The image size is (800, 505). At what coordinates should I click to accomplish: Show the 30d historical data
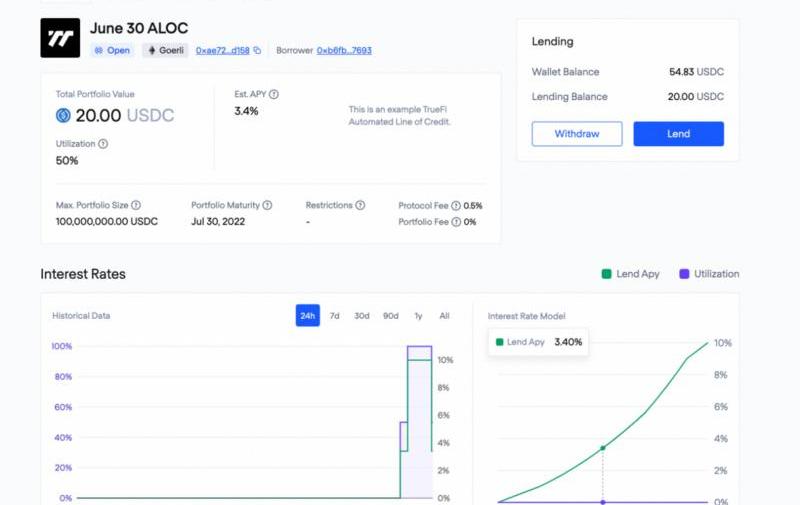click(362, 316)
